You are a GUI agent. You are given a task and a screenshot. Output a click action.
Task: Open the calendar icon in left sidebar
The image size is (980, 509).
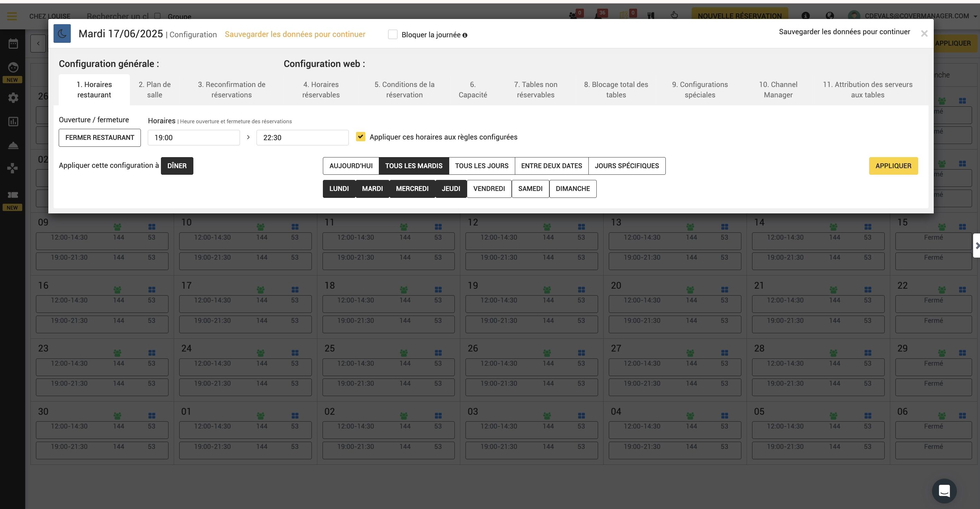pyautogui.click(x=13, y=44)
